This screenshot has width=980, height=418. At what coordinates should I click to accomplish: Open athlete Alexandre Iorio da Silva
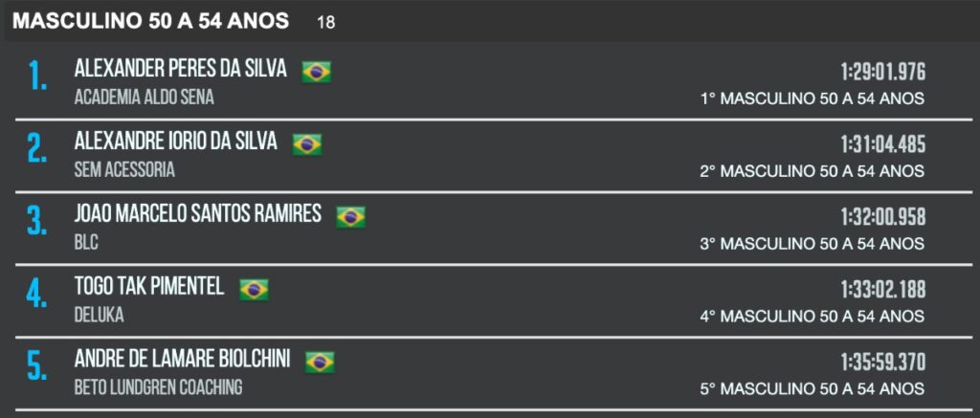click(x=176, y=142)
